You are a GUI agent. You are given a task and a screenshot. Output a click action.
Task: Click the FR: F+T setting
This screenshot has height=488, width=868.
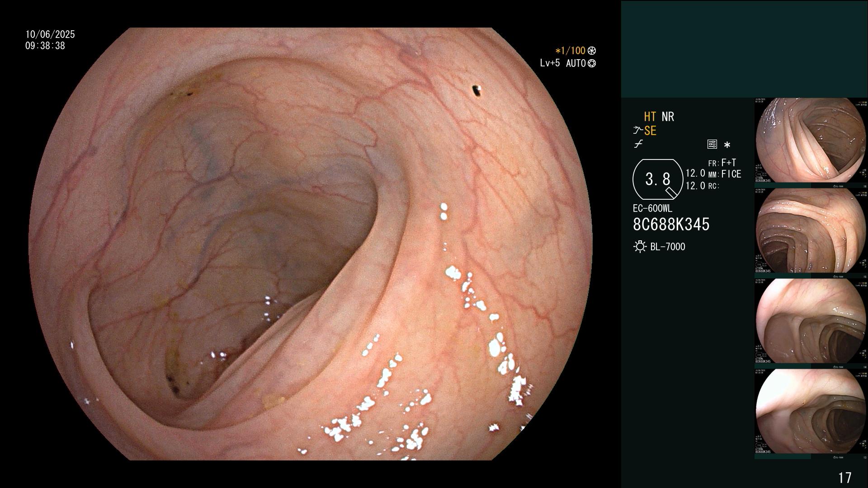pyautogui.click(x=722, y=163)
